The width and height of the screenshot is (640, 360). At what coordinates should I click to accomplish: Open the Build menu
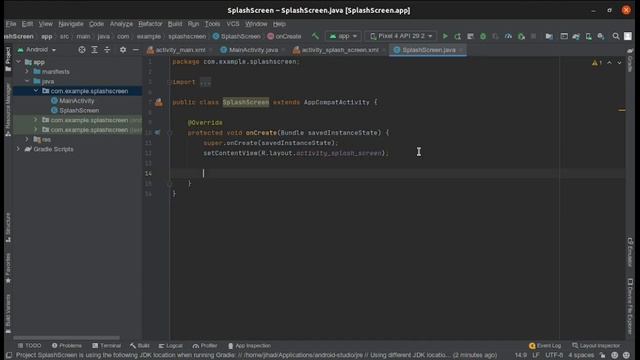coord(175,24)
